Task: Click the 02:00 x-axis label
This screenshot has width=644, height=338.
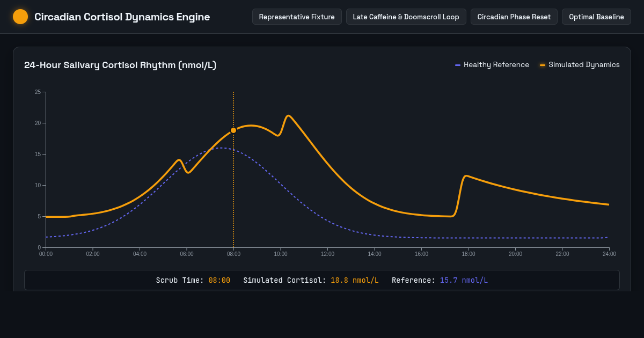Action: click(93, 254)
